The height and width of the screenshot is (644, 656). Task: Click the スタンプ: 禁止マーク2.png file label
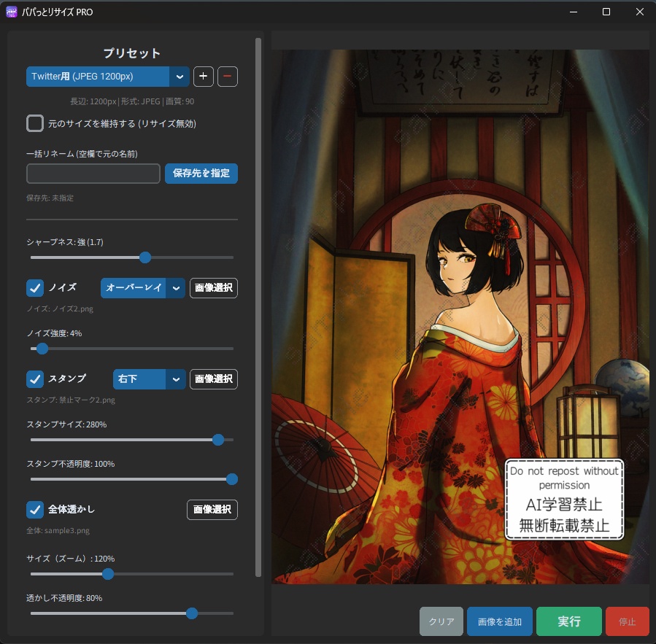[x=71, y=400]
